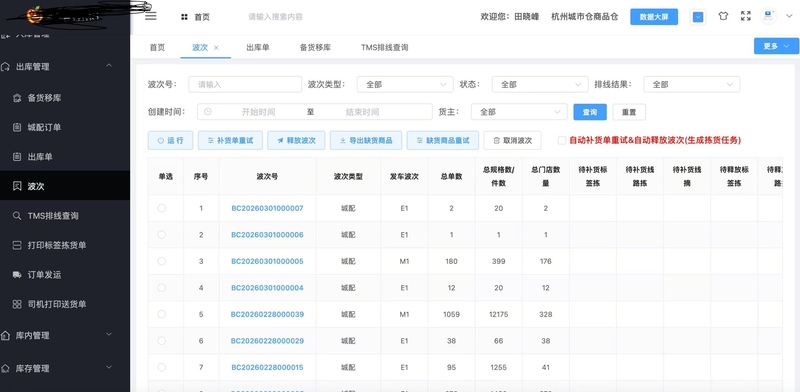The height and width of the screenshot is (392, 800).
Task: Open the user avatar icon
Action: pyautogui.click(x=768, y=16)
